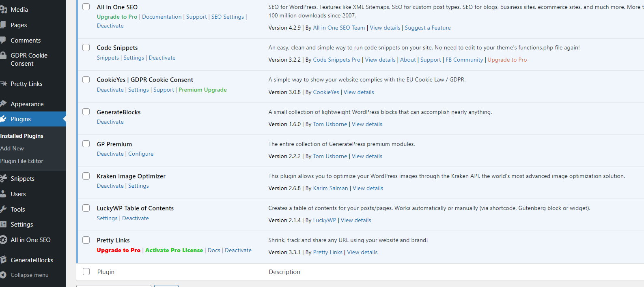Open Plugin File Editor from the submenu
Screen dimensions: 644x287
(x=22, y=161)
